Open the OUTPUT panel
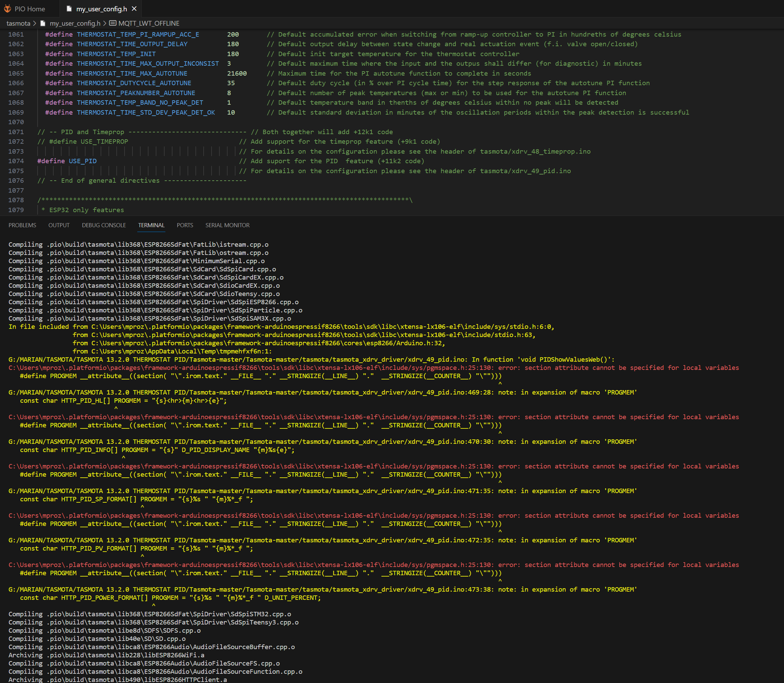This screenshot has width=784, height=683. pyautogui.click(x=59, y=225)
